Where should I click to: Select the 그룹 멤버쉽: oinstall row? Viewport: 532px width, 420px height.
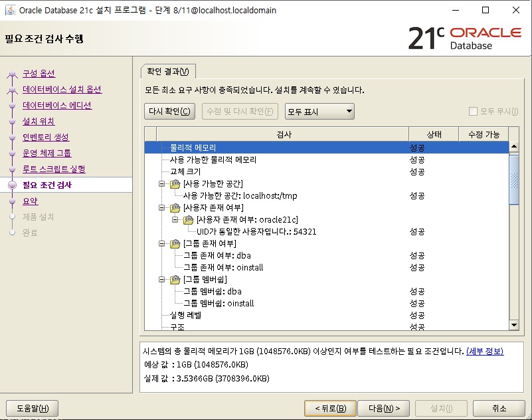click(x=327, y=304)
